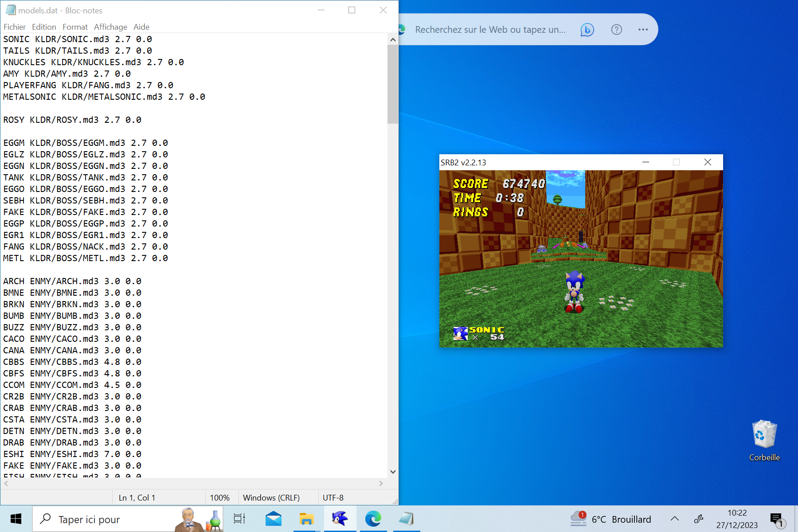The height and width of the screenshot is (532, 798).
Task: Switch to the SRB2 Sonic taskbar icon
Action: coord(340,519)
